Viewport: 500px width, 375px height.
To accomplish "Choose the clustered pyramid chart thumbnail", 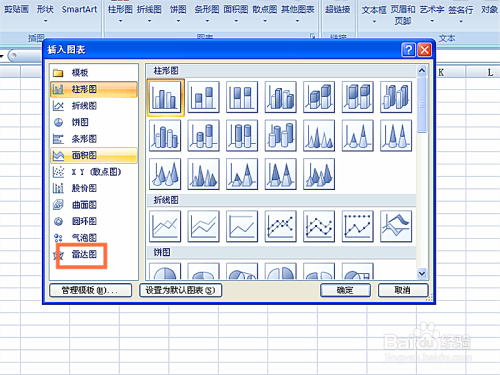I will pyautogui.click(x=204, y=174).
